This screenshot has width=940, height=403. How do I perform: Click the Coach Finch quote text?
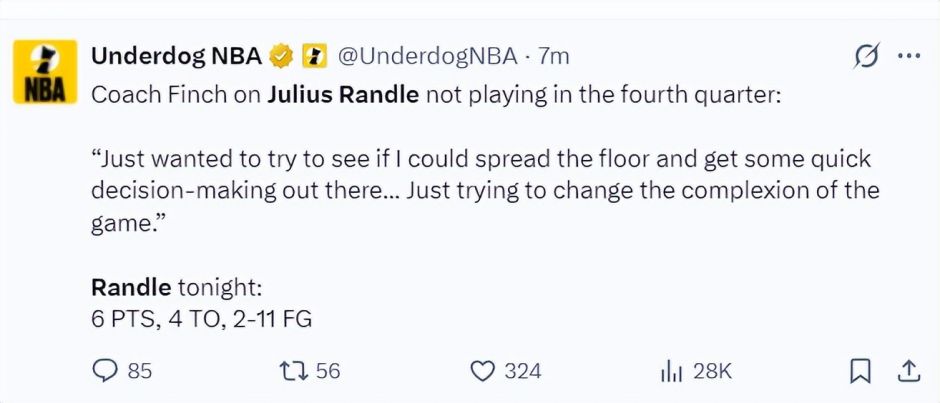click(x=480, y=189)
